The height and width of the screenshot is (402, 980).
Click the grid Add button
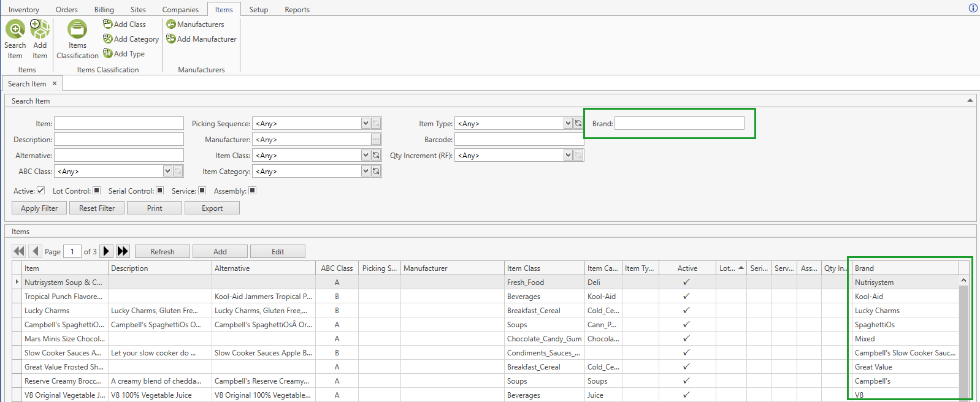coord(220,251)
